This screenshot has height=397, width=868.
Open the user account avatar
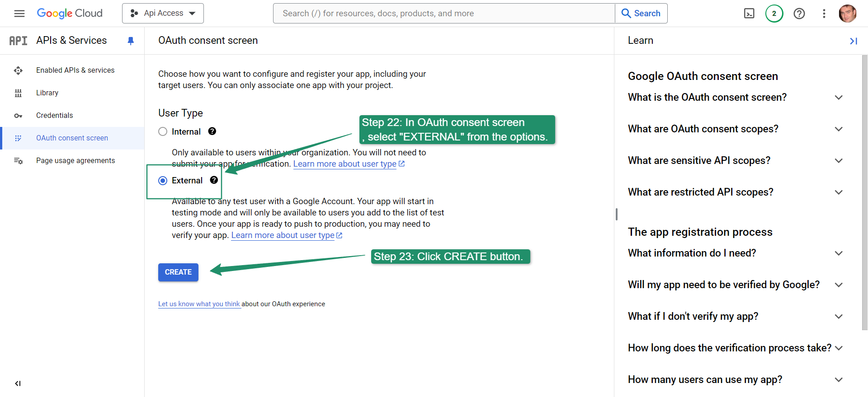point(847,14)
